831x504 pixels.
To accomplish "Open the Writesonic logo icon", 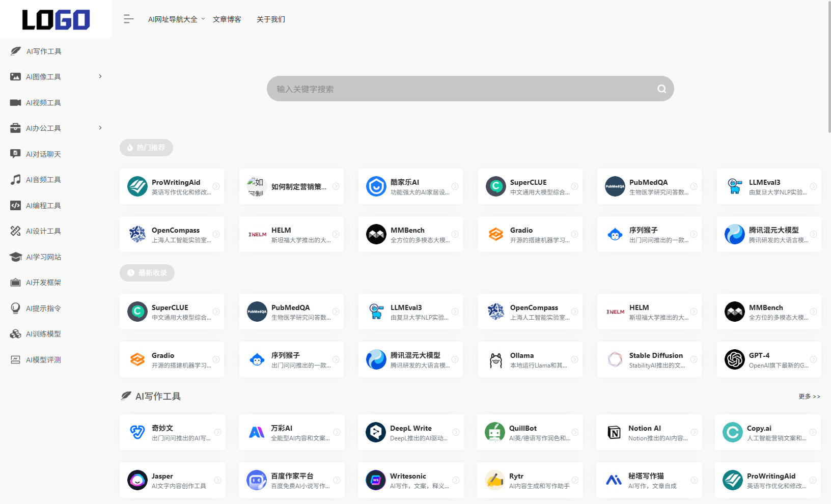I will pyautogui.click(x=376, y=480).
